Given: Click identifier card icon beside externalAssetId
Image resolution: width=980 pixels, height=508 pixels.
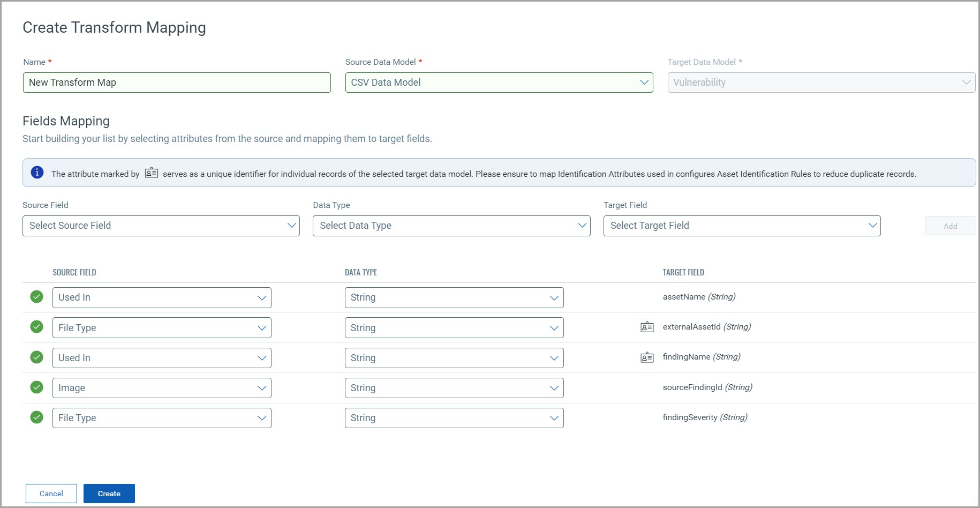Looking at the screenshot, I should (x=647, y=327).
